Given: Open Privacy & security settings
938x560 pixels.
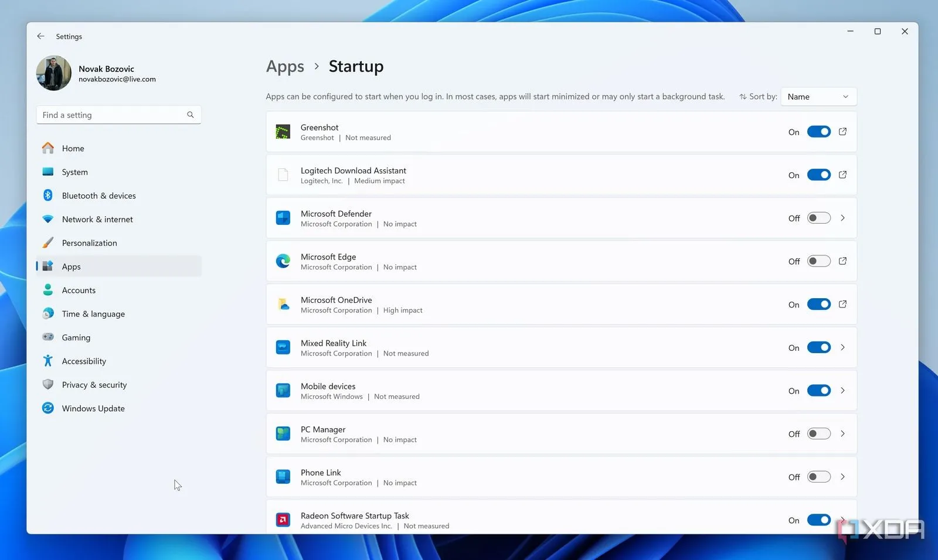Looking at the screenshot, I should pyautogui.click(x=94, y=384).
